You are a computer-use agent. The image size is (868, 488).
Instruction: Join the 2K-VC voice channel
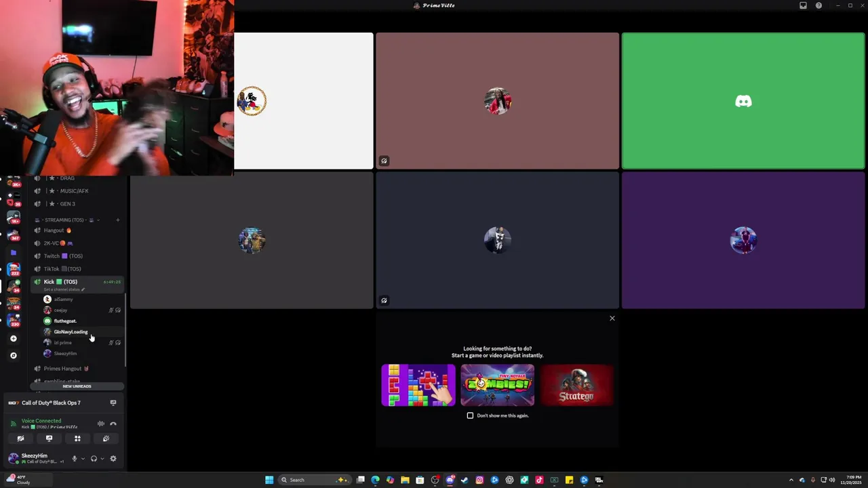pos(78,243)
